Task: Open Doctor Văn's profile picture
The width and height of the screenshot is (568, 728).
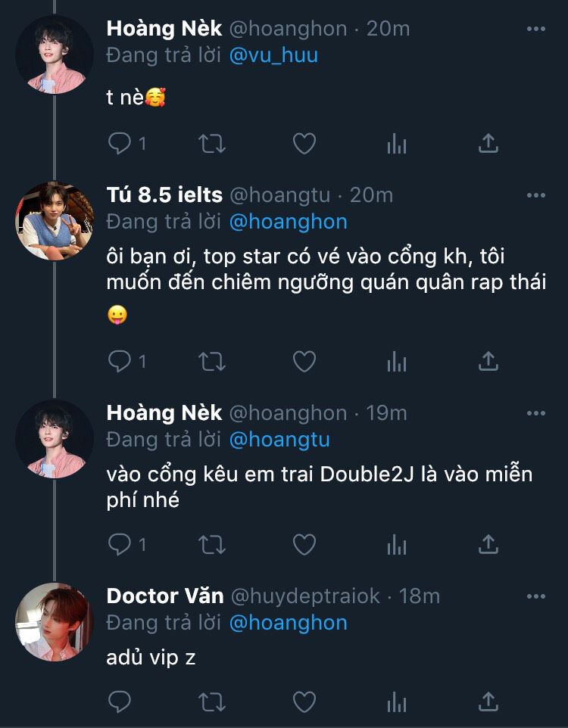Action: coord(54,622)
